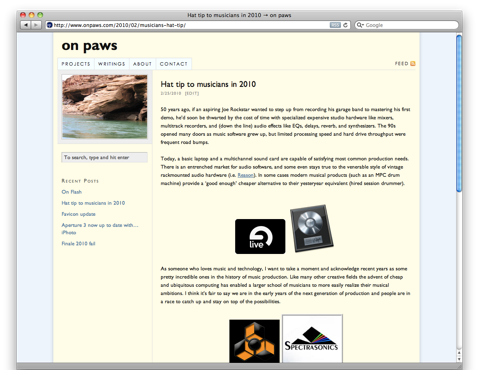Click the scrollbar up arrow at bottom right

[x=459, y=352]
